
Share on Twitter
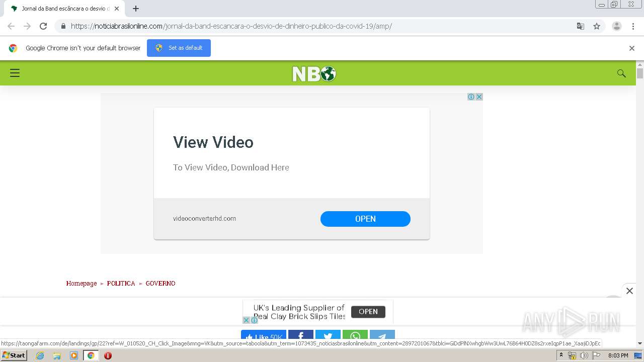coord(328,336)
